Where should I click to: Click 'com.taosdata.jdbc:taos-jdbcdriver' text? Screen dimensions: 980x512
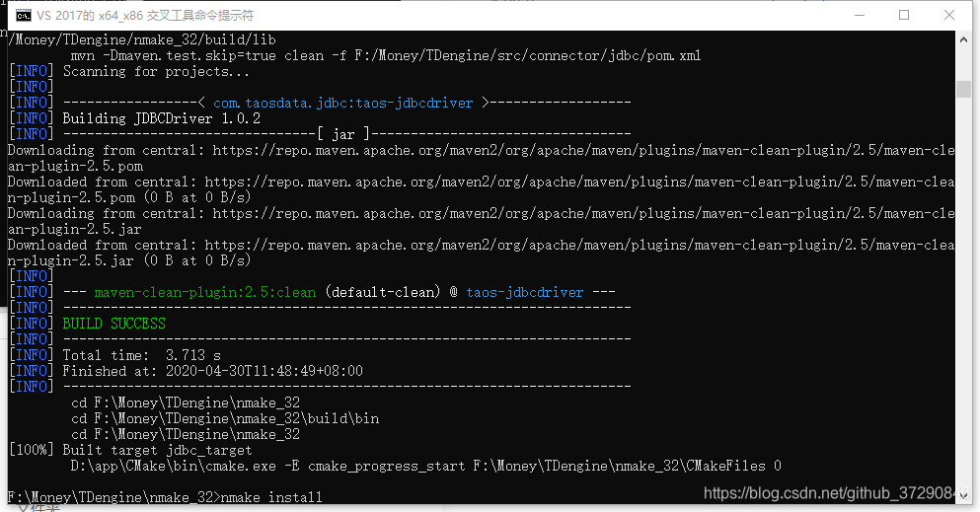[x=342, y=103]
